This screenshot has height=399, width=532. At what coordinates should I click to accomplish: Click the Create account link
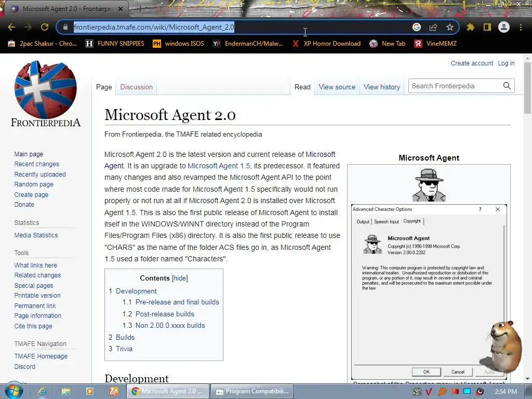click(x=472, y=63)
